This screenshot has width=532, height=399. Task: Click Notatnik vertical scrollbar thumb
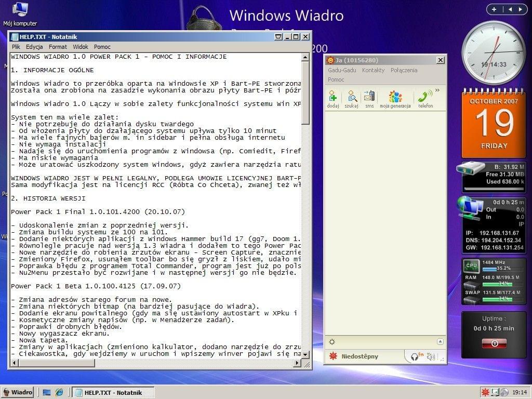coord(305,92)
